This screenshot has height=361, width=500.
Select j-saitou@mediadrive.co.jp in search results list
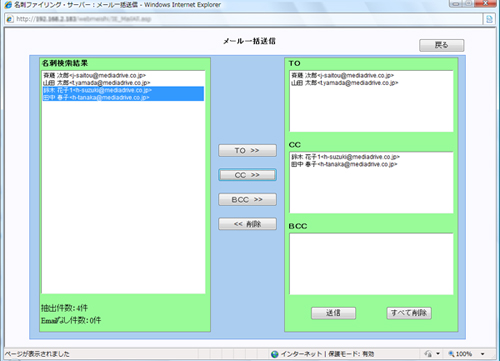[x=123, y=75]
